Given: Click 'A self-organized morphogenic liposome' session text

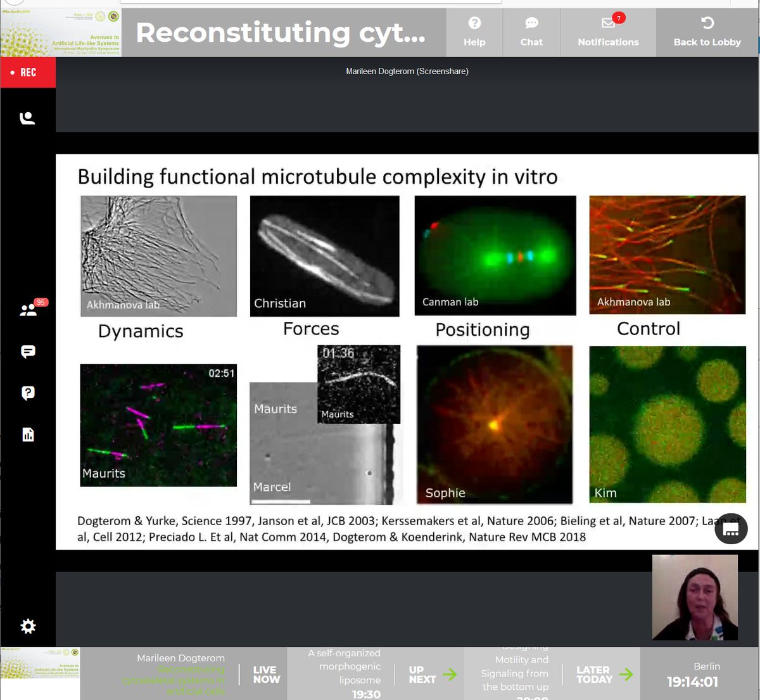Looking at the screenshot, I should pos(345,666).
